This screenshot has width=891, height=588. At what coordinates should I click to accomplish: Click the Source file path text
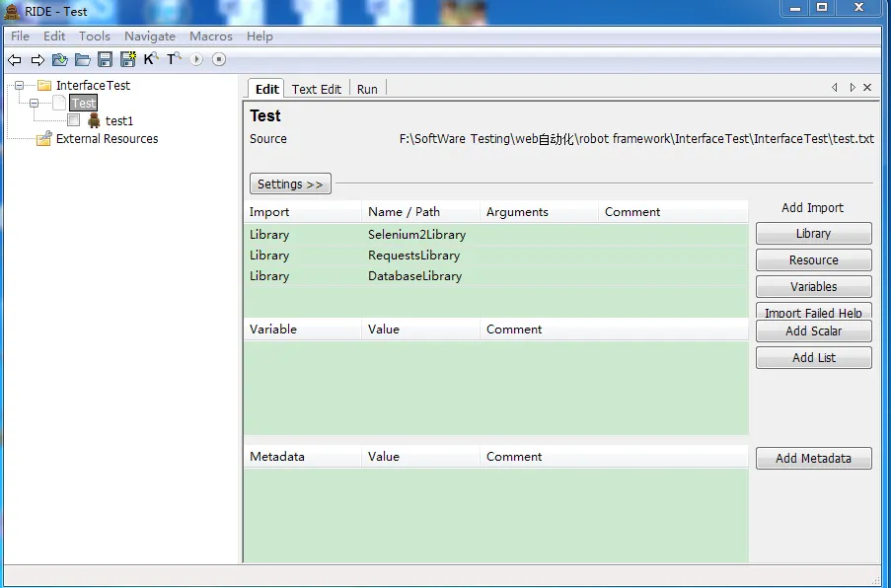pos(636,139)
